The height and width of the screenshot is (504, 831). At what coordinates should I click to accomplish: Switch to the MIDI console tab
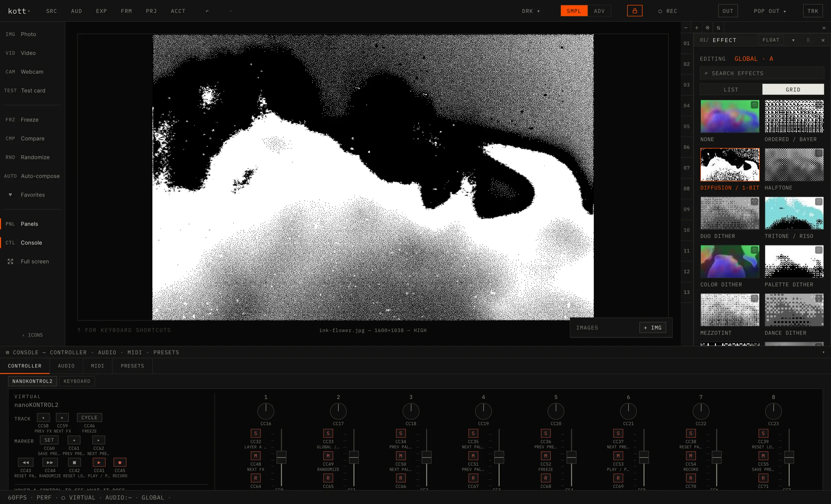coord(98,366)
